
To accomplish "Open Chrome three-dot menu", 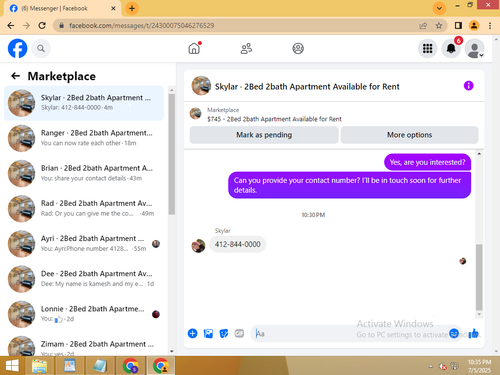I will (x=490, y=26).
